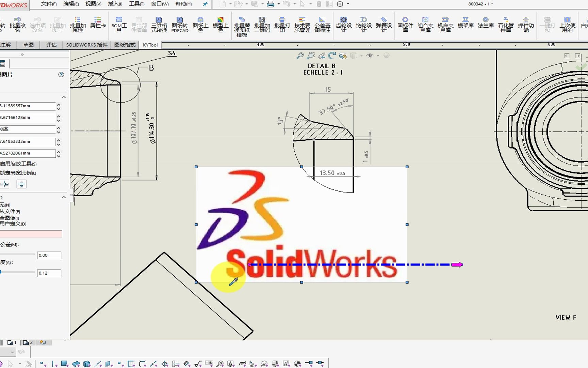Screen dimensions: 588x368
Task: Open the drawing to PDFCAD converter
Action: (x=180, y=24)
